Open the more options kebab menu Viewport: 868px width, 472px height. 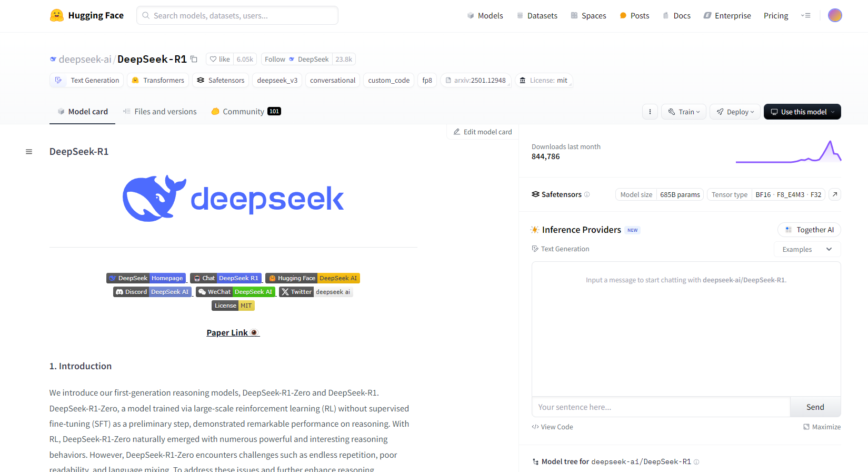click(650, 112)
